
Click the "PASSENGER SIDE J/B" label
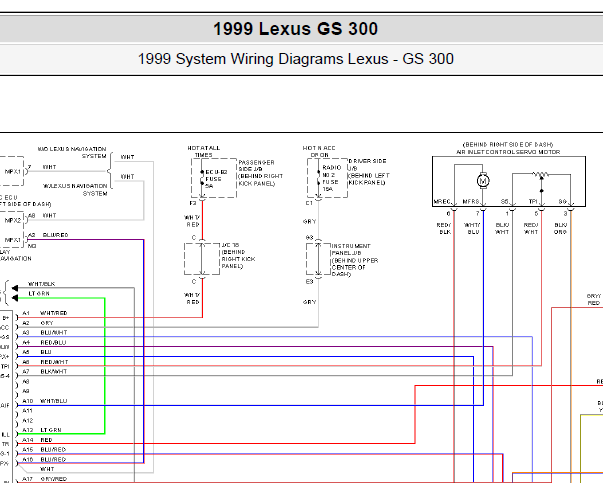pyautogui.click(x=256, y=166)
